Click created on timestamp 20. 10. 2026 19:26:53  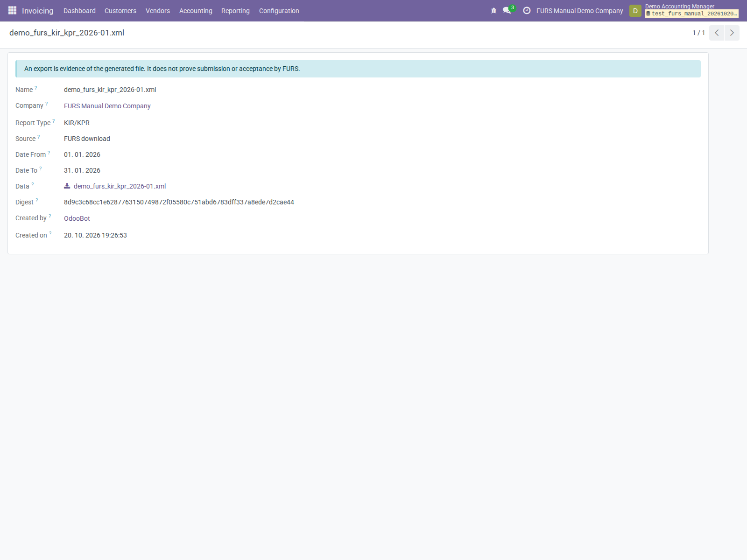click(95, 235)
